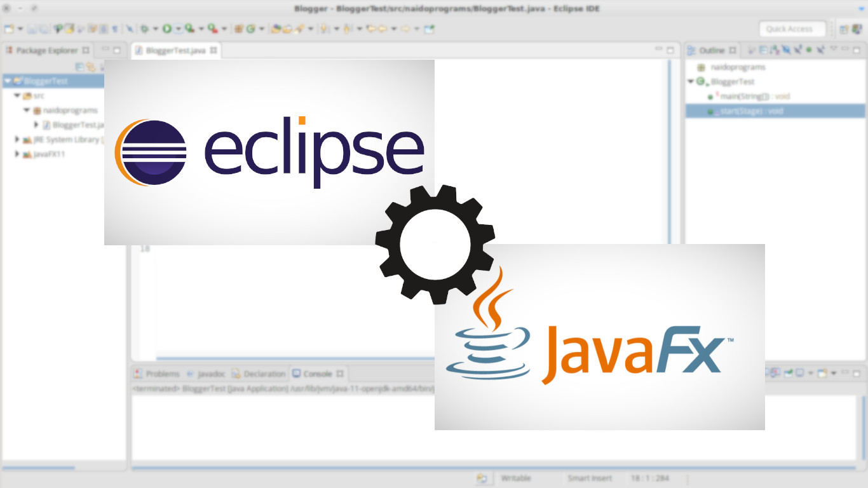Click the editor vertical scrollbar
The image size is (868, 488).
(670, 152)
